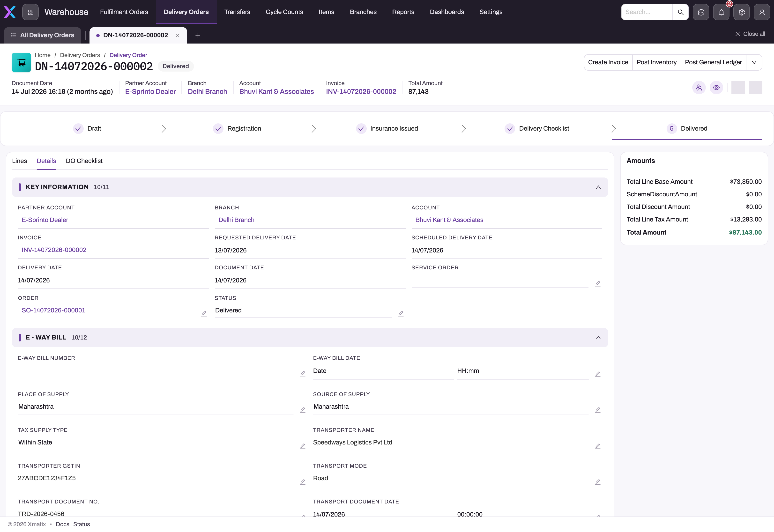774x532 pixels.
Task: Open E-Sprinto Dealer link in header
Action: point(150,92)
